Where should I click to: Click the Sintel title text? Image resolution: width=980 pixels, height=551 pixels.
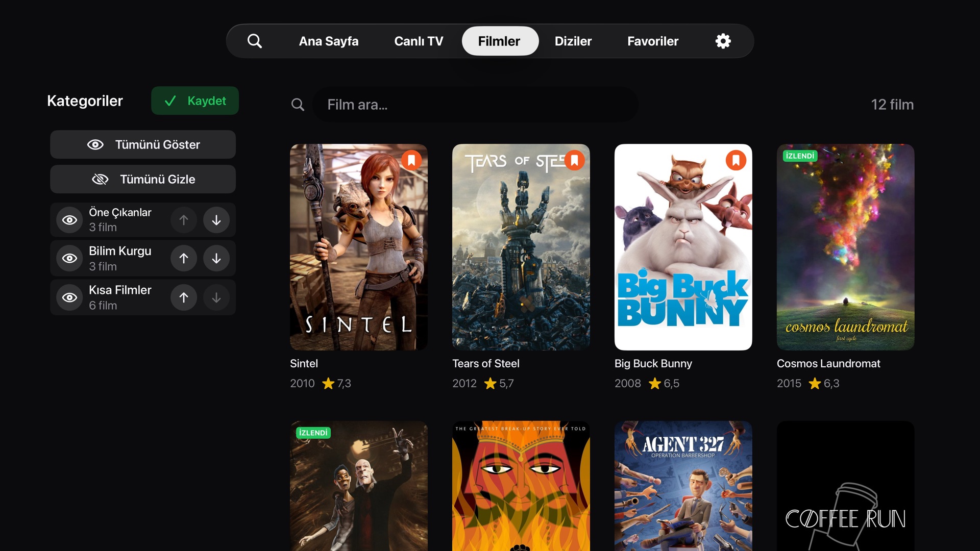point(304,363)
